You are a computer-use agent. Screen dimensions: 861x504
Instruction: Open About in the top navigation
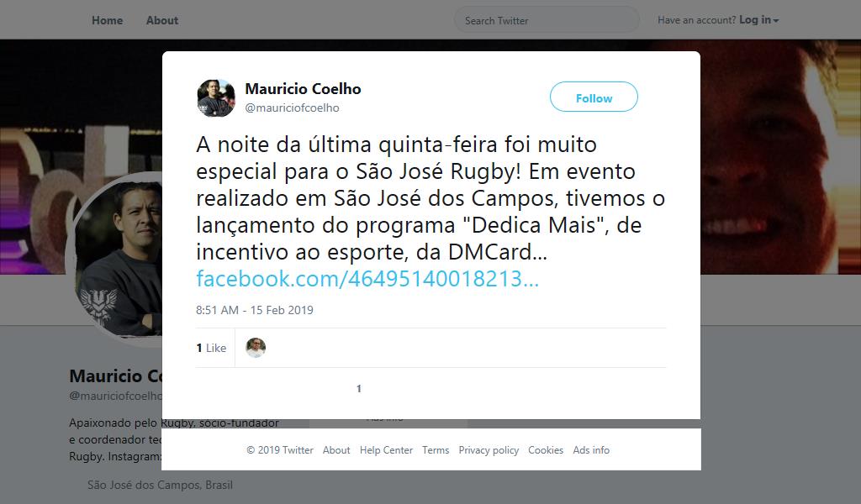coord(162,20)
